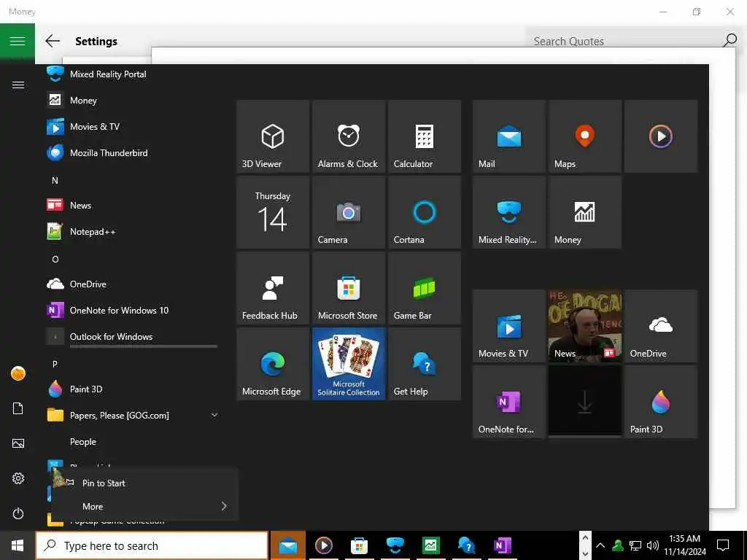Expand the Start menu hamburger button
747x560 pixels.
tap(18, 85)
